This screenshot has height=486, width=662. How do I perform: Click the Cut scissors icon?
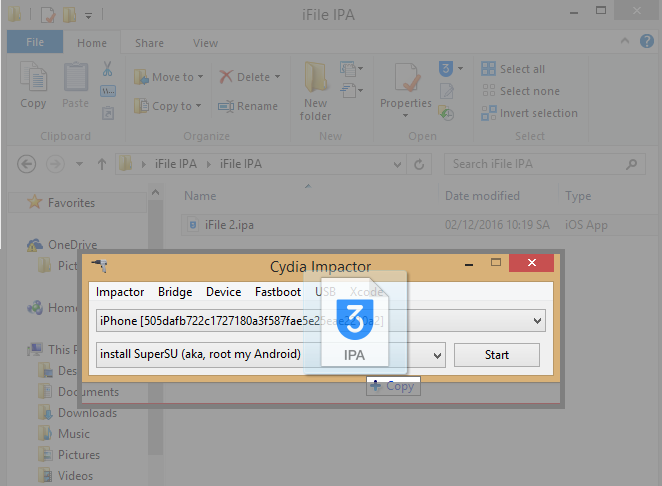coord(107,69)
